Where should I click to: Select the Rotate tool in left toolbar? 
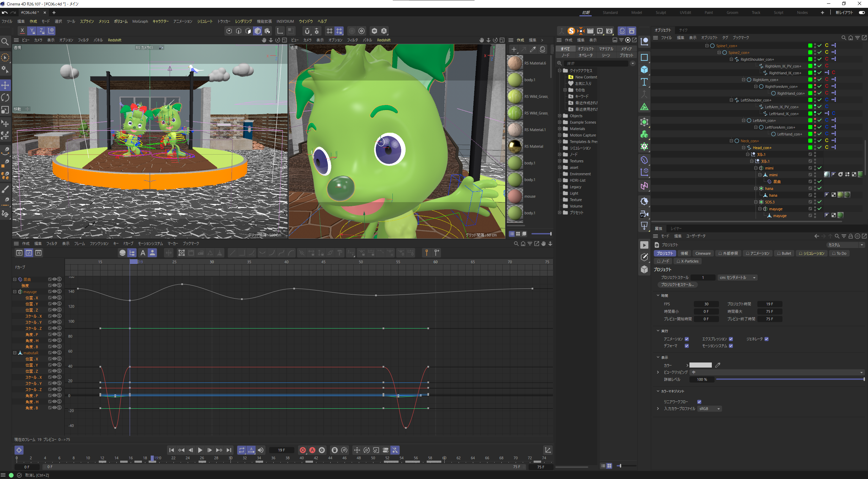coord(5,98)
